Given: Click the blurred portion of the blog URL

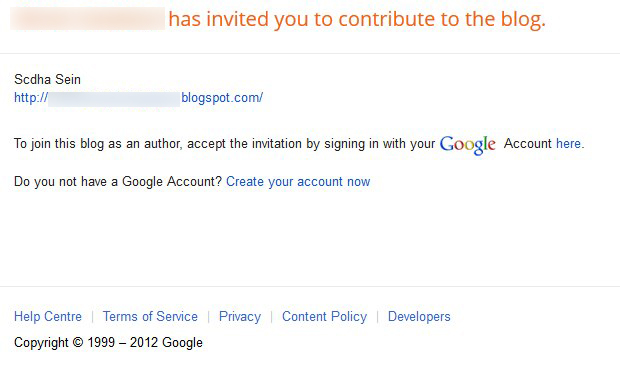Looking at the screenshot, I should click(x=114, y=99).
